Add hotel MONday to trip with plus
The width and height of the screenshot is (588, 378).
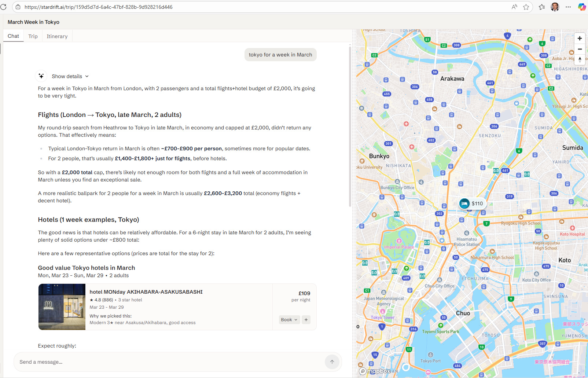[x=306, y=320]
